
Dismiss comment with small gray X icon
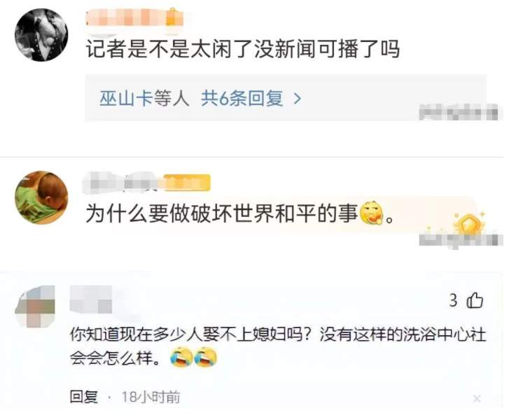point(477,398)
